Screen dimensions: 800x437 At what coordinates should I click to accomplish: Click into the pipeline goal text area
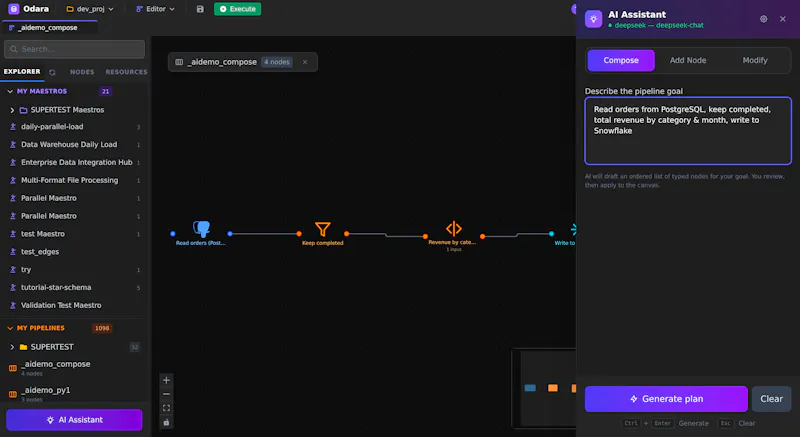688,131
